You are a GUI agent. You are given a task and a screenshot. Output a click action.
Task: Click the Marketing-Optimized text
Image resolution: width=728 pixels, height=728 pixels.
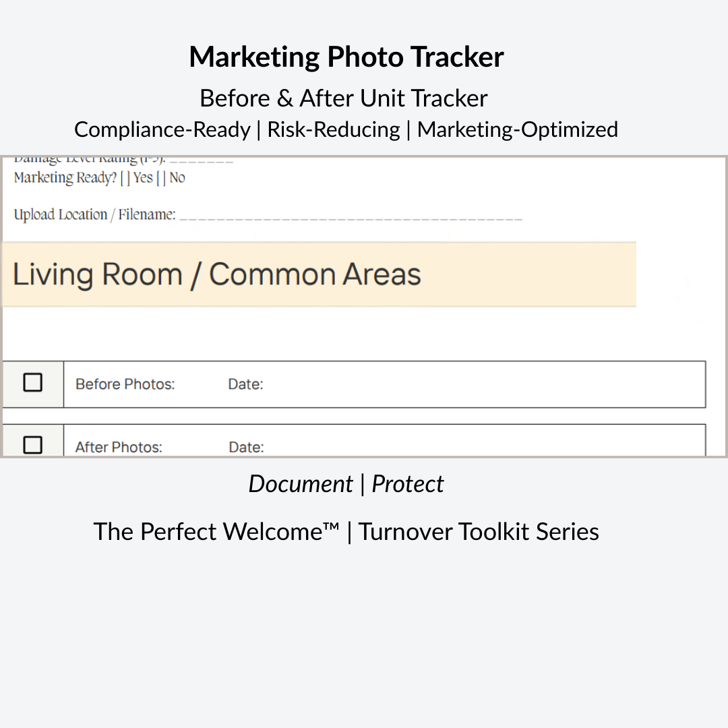click(x=517, y=129)
